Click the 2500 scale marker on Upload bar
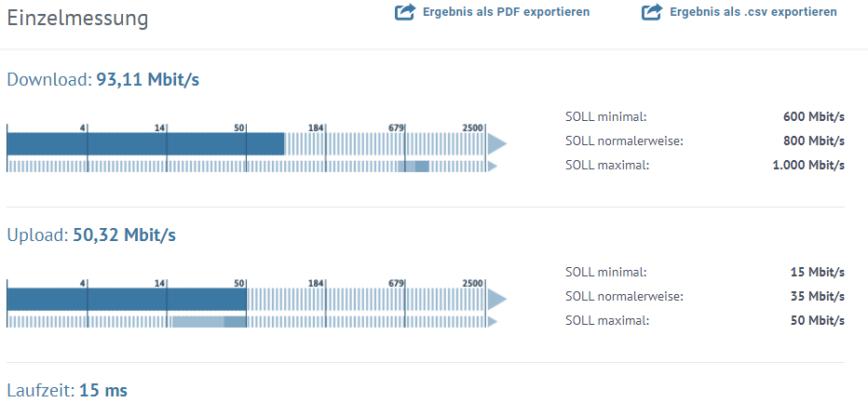The width and height of the screenshot is (868, 416). pyautogui.click(x=473, y=282)
